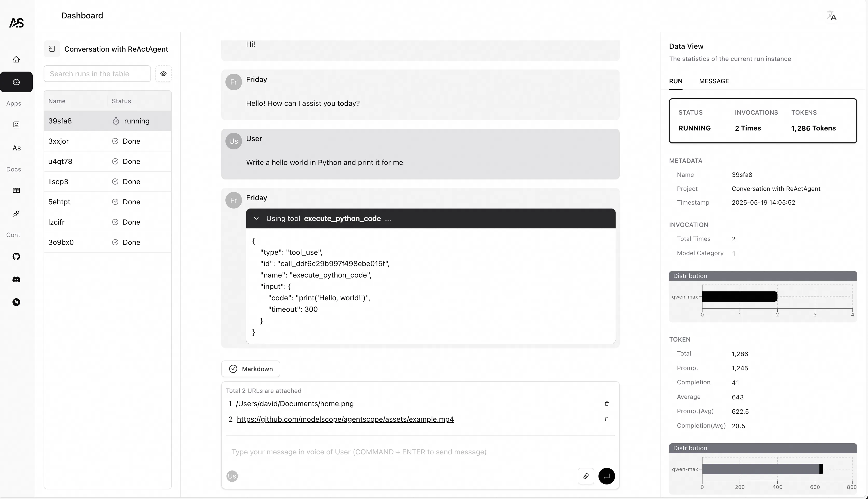
Task: Click the paperclip attach icon
Action: coord(586,476)
